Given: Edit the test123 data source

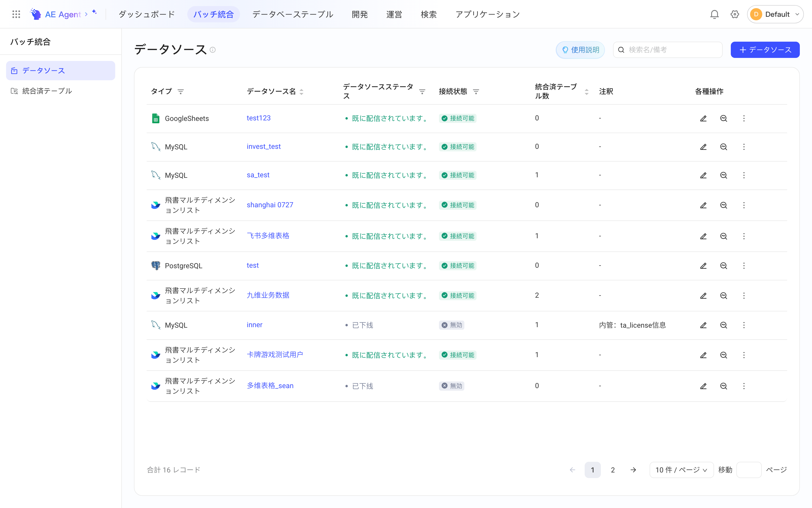Looking at the screenshot, I should pos(703,118).
